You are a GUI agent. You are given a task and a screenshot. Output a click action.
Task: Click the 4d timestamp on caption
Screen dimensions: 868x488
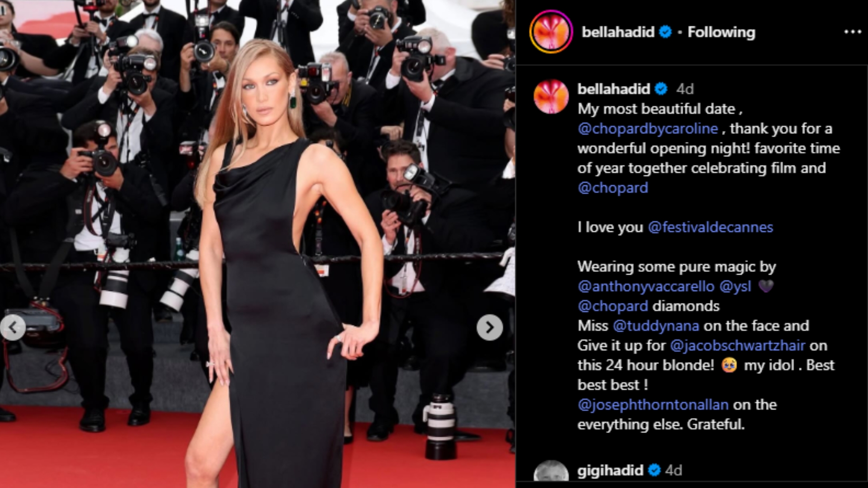685,89
